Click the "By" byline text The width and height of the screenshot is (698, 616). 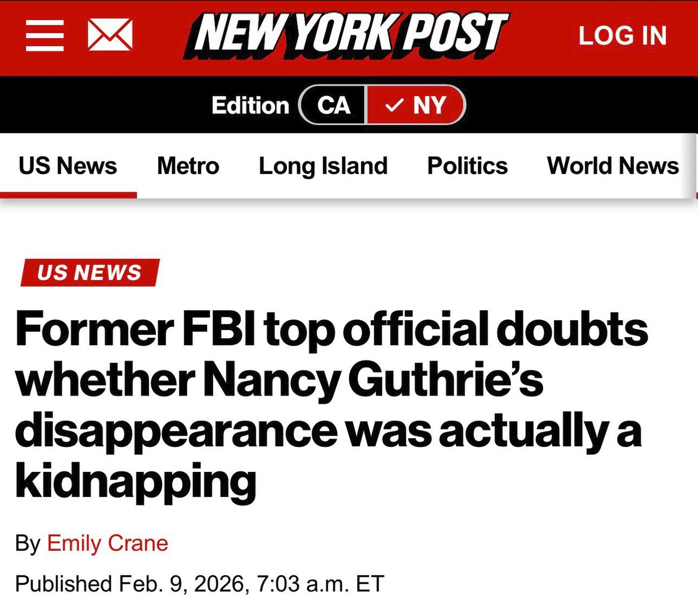click(27, 543)
